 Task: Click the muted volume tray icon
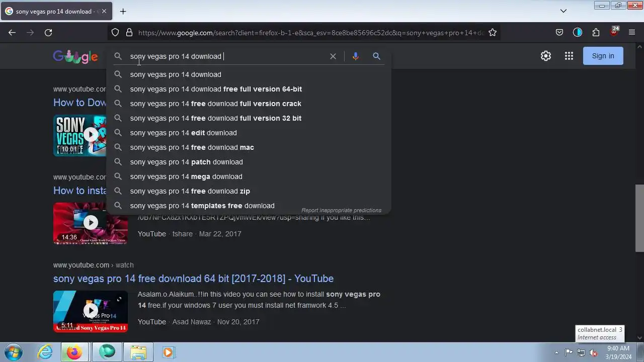[593, 352]
